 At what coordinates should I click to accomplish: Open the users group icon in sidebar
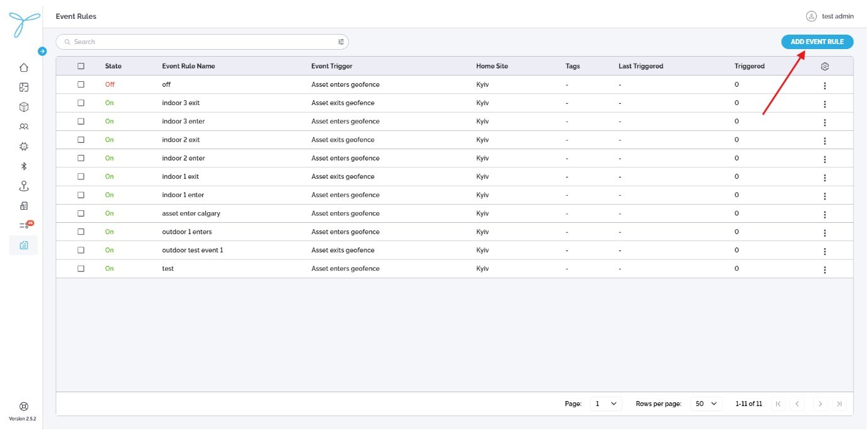click(x=24, y=127)
